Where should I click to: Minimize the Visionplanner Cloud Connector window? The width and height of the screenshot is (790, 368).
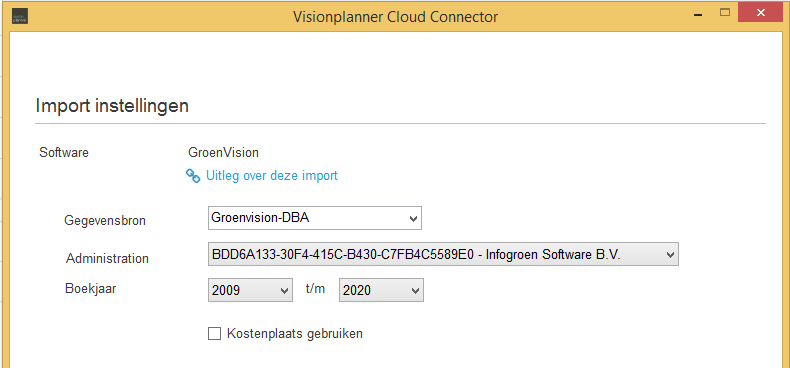tap(698, 16)
